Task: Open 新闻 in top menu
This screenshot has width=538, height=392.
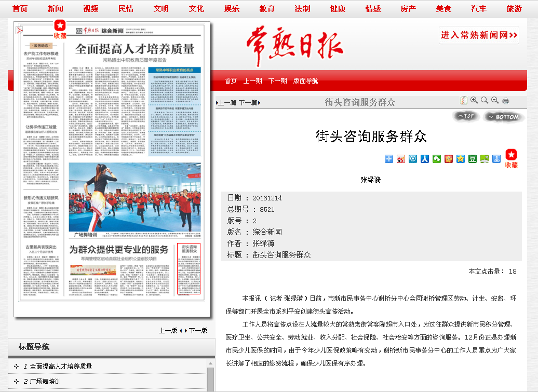Action: point(55,9)
